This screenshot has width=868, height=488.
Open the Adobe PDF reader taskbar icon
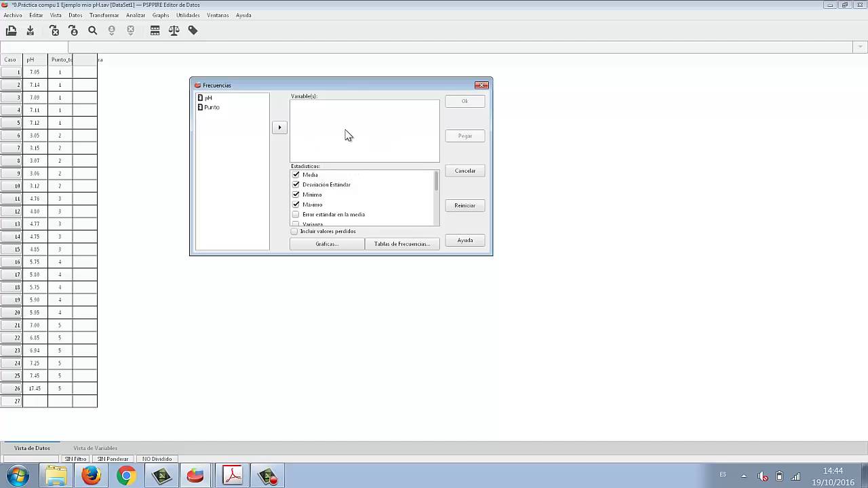tap(233, 476)
